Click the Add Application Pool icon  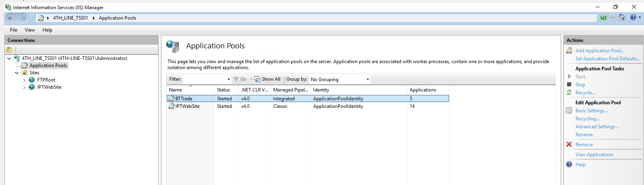tap(569, 51)
